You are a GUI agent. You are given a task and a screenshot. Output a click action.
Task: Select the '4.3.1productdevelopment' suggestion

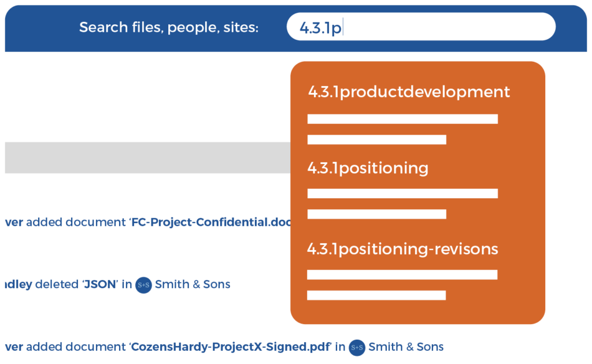coord(409,92)
